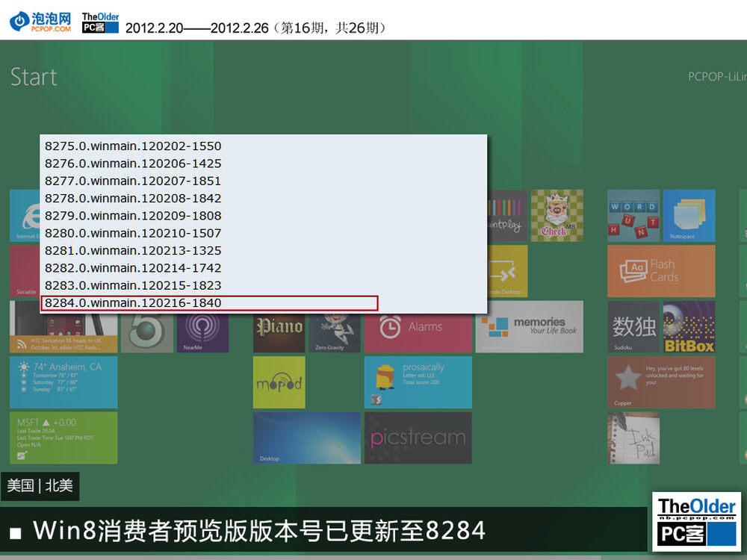This screenshot has width=747, height=560.
Task: Launch the Sudoku tile
Action: [633, 327]
